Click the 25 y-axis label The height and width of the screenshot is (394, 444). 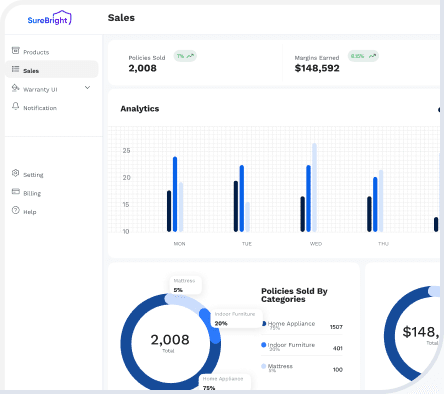point(126,151)
